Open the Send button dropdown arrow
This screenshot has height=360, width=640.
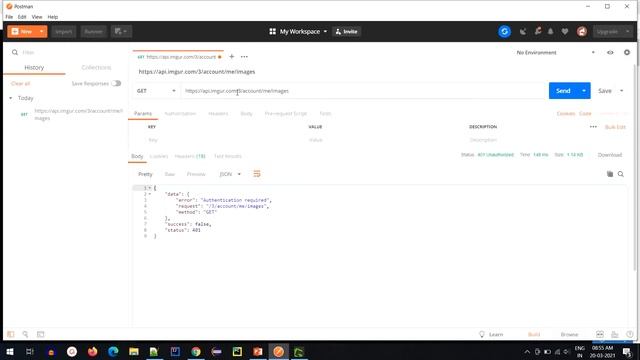(x=584, y=91)
